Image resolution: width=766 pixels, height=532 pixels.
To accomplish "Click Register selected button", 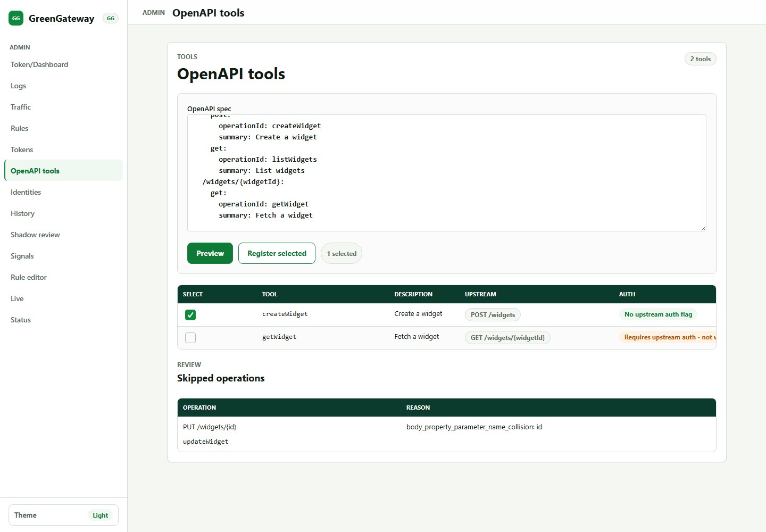I will (x=277, y=253).
